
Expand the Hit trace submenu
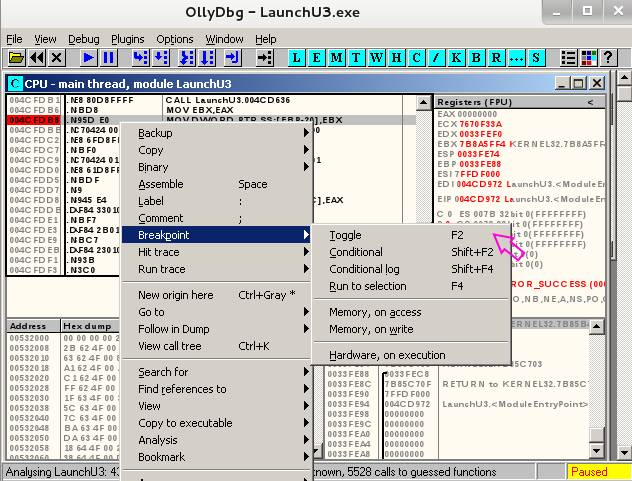(x=217, y=252)
